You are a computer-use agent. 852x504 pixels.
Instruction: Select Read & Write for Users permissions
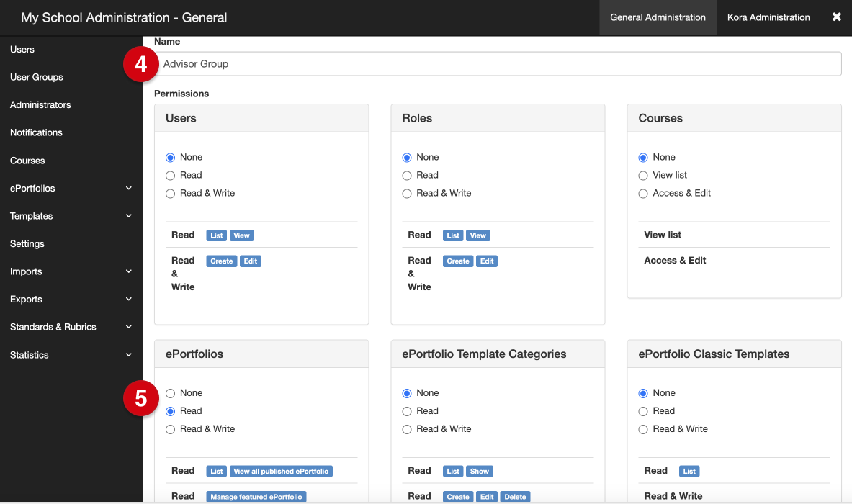pyautogui.click(x=170, y=194)
